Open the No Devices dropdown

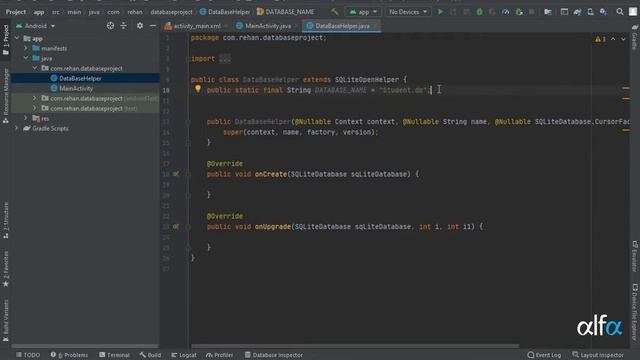tap(408, 12)
